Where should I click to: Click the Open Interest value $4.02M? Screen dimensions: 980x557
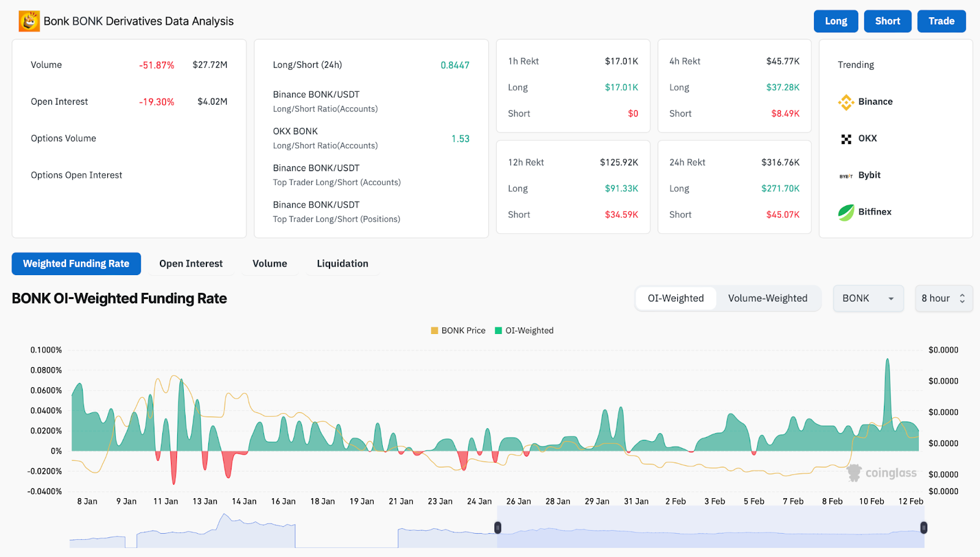click(x=213, y=102)
